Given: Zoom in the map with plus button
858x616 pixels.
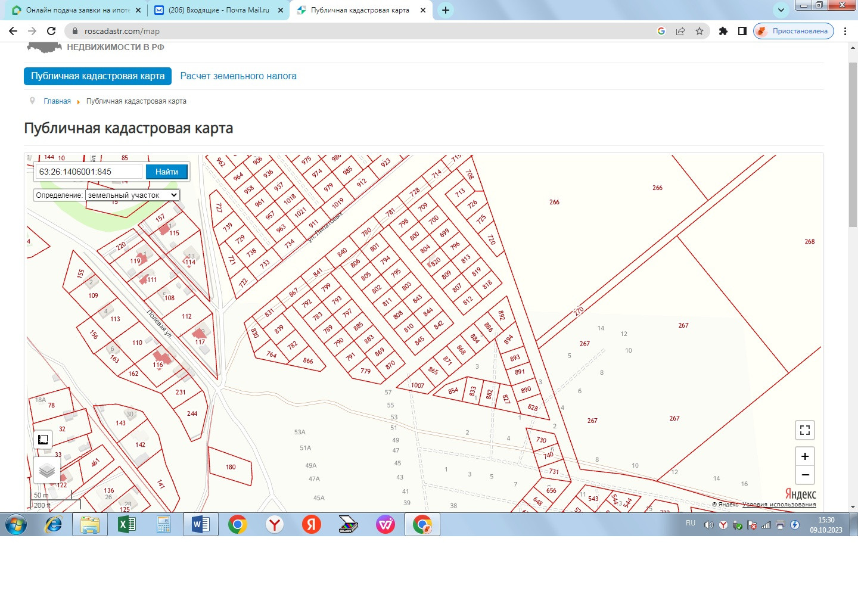Looking at the screenshot, I should 804,456.
